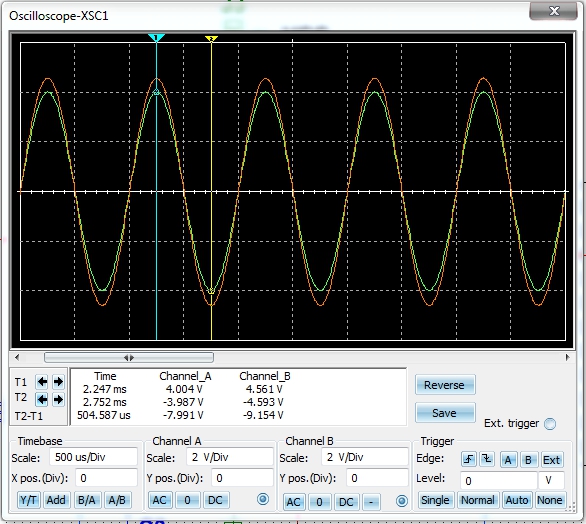Click scrollbar left arrow under display
Image resolution: width=586 pixels, height=524 pixels.
17,357
